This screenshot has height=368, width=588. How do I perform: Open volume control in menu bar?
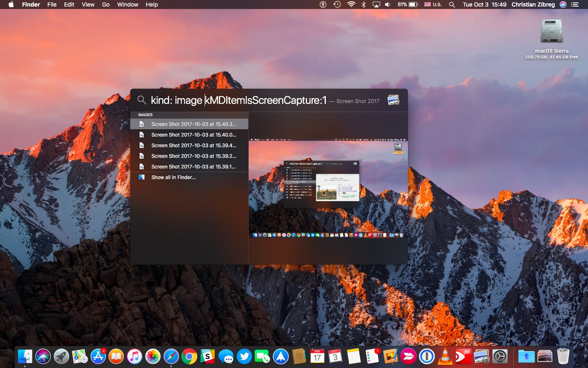coord(388,4)
